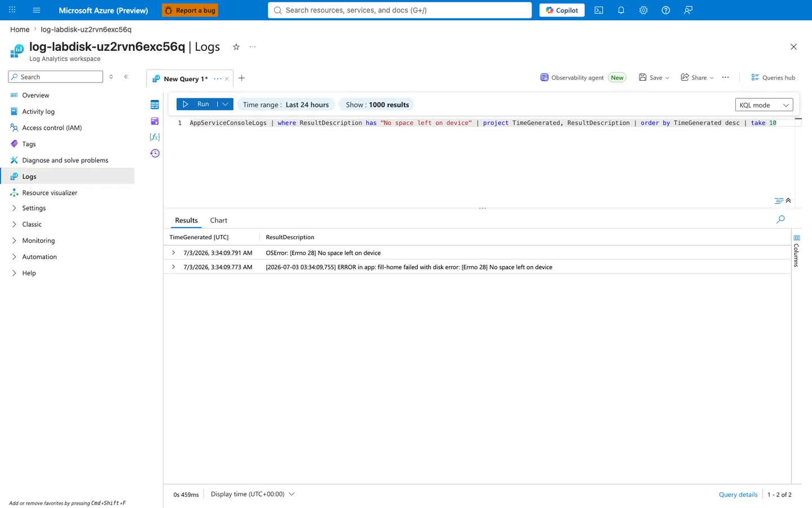Collapse the sidebar menu with the double chevron
This screenshot has height=508, width=812.
pos(126,77)
